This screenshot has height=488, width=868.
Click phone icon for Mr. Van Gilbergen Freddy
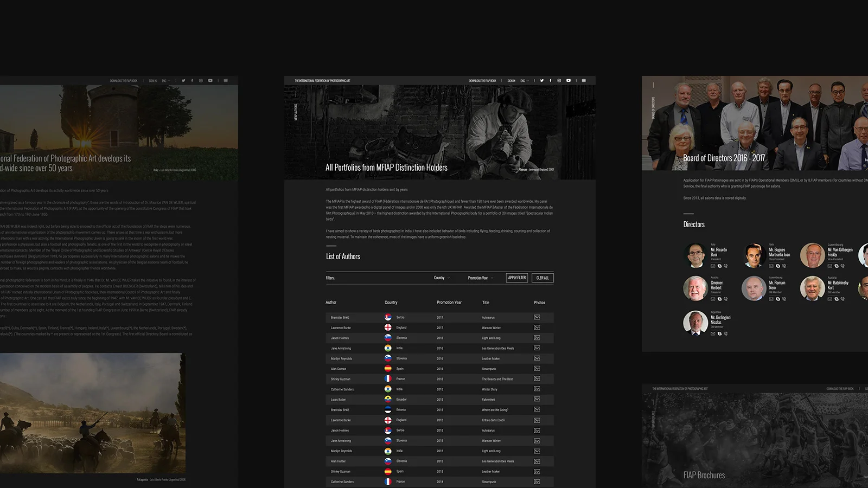(843, 266)
